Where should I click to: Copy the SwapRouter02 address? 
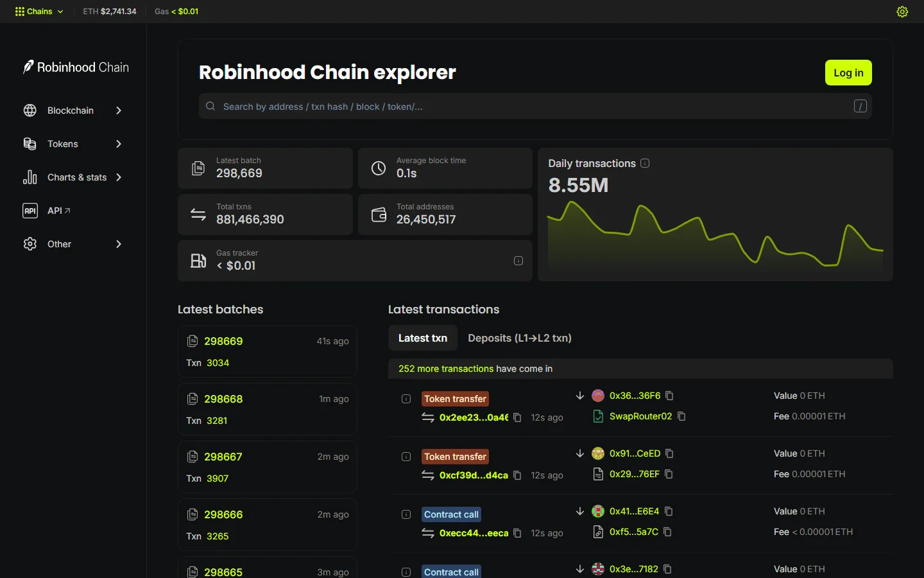coord(681,416)
